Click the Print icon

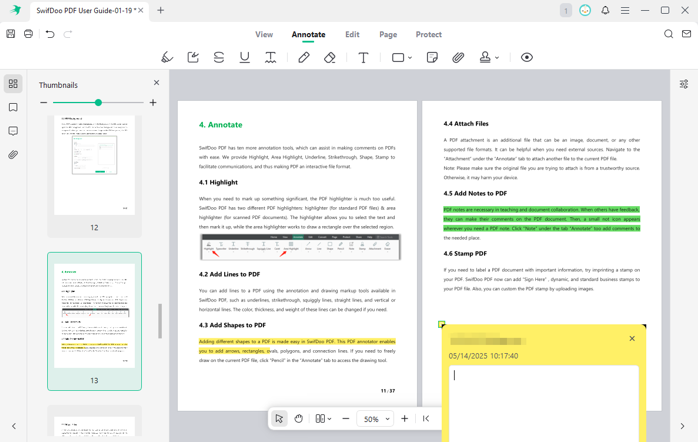(29, 34)
